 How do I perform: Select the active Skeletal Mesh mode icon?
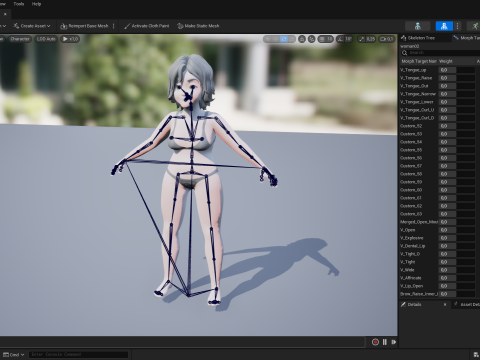(x=444, y=26)
